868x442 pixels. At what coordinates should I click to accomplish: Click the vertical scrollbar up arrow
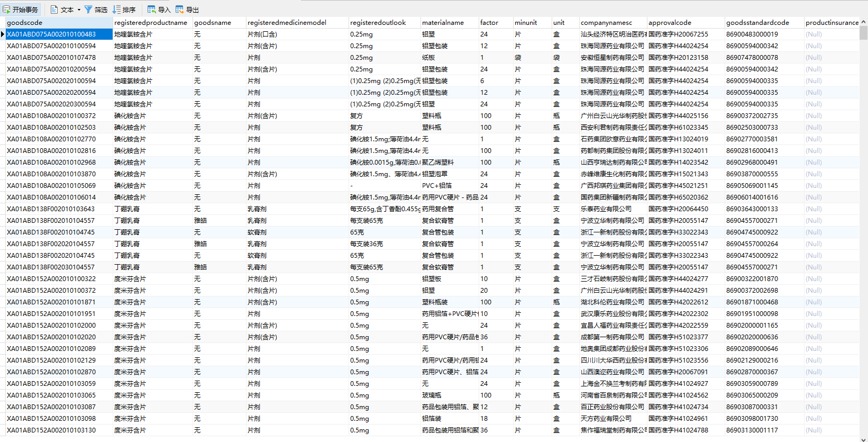[x=863, y=22]
